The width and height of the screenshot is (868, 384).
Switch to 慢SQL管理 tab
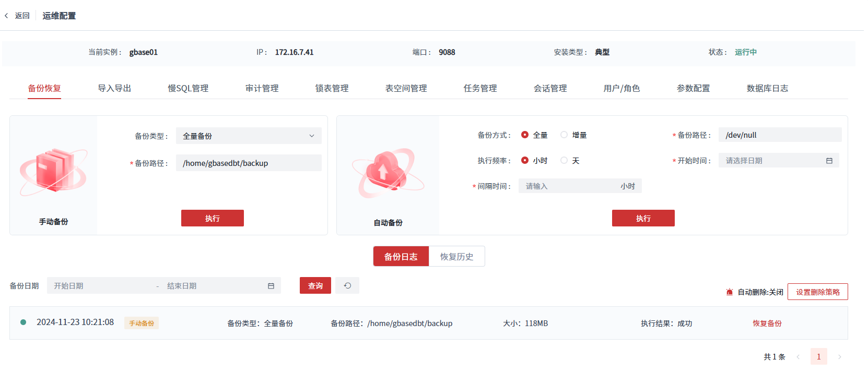(188, 88)
